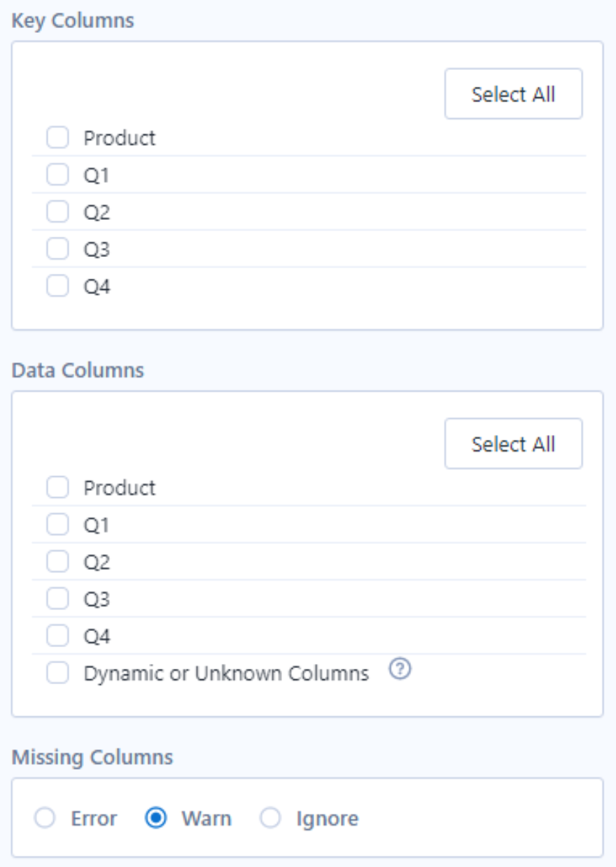
Task: Select Q3 checkbox under Data Columns
Action: [57, 599]
